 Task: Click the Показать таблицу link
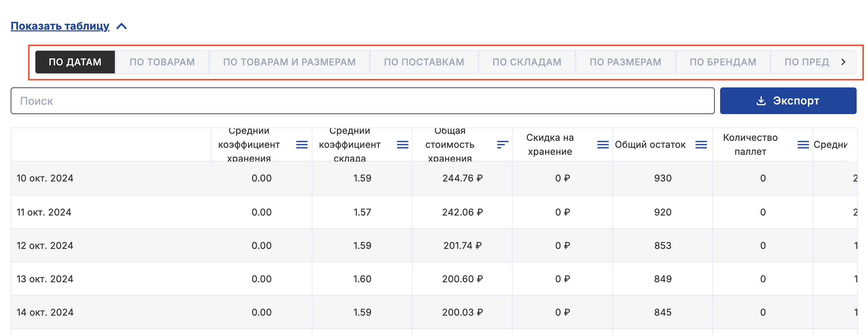coord(60,26)
